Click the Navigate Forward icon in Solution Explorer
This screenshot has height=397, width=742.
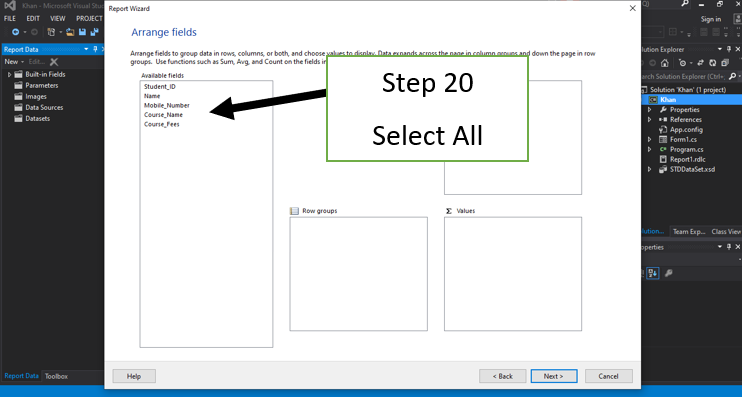tap(653, 63)
